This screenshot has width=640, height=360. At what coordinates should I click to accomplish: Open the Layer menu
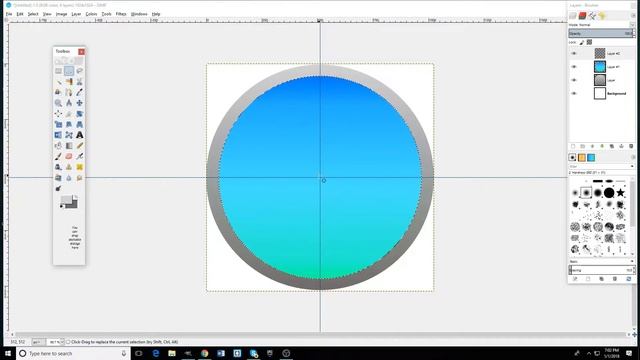tap(76, 14)
